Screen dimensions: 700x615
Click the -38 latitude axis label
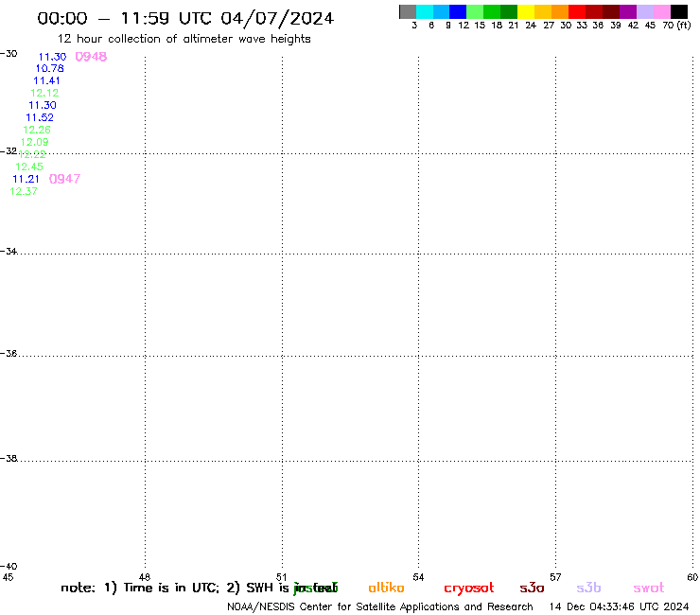coord(9,458)
